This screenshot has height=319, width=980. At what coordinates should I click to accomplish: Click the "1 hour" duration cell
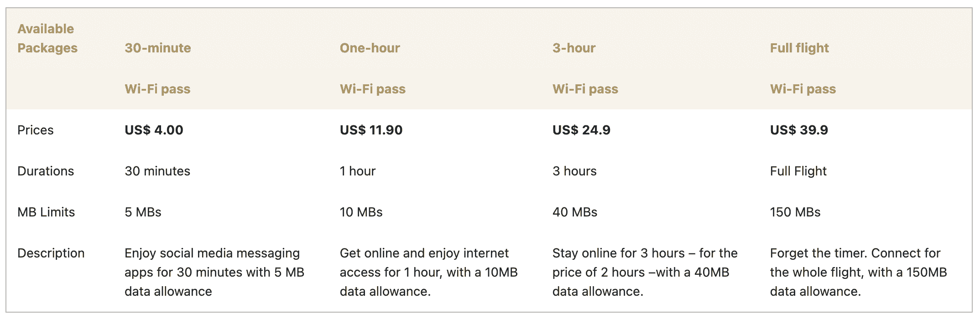(x=358, y=171)
